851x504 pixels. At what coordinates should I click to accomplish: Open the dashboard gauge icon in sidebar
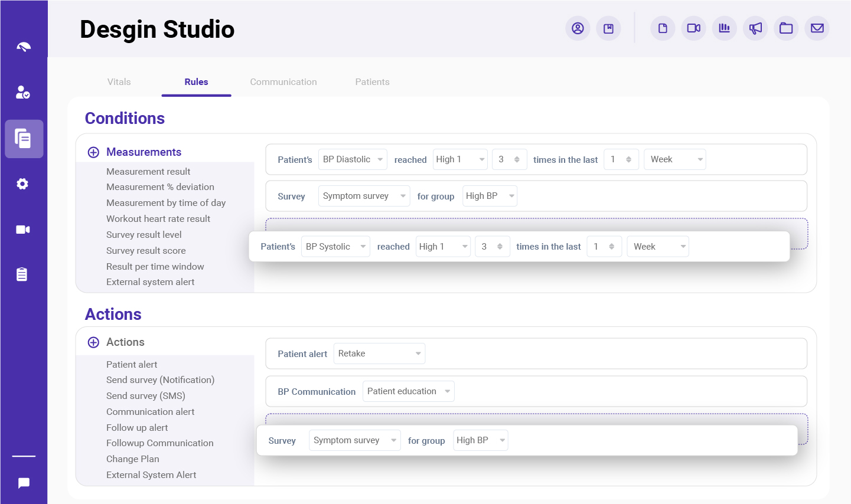pos(24,47)
